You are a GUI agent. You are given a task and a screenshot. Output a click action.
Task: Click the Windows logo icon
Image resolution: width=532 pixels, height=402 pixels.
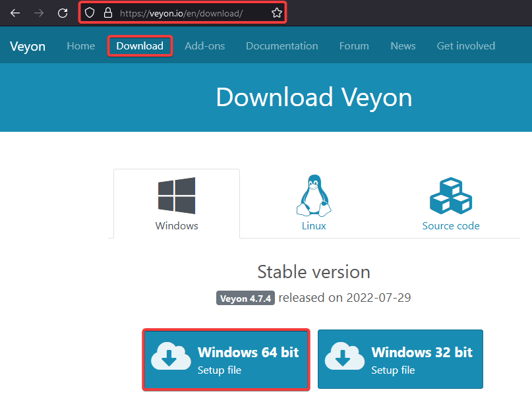point(177,195)
